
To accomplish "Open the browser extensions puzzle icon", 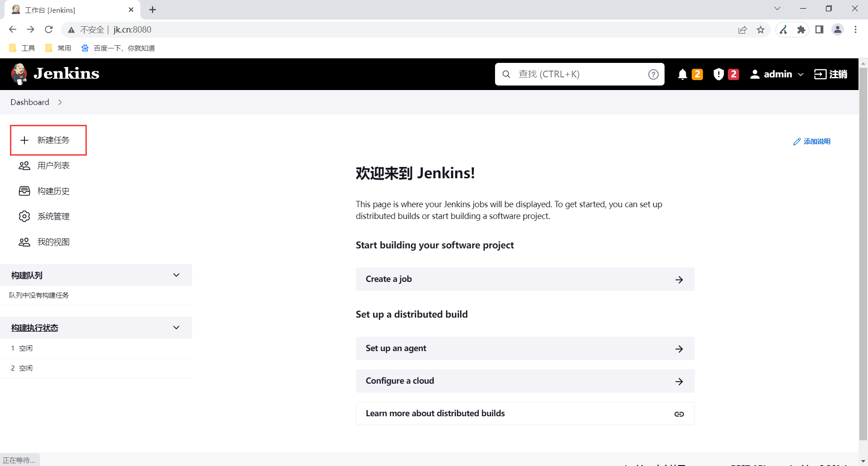I will [x=801, y=30].
